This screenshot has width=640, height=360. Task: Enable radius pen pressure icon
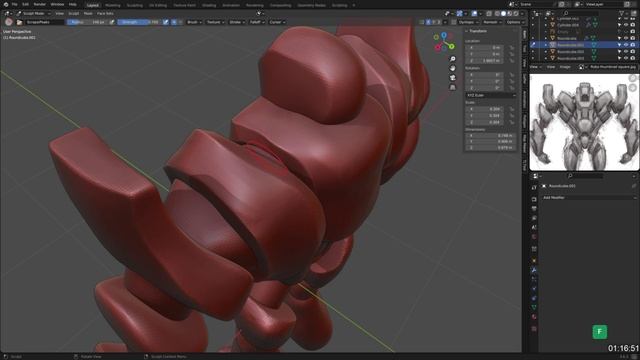pyautogui.click(x=112, y=22)
